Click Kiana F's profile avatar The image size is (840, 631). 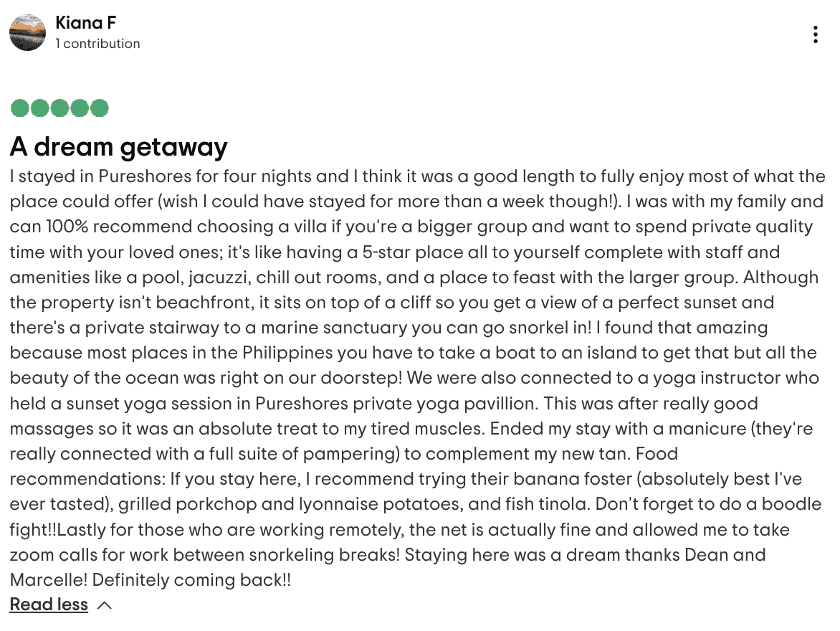click(28, 32)
